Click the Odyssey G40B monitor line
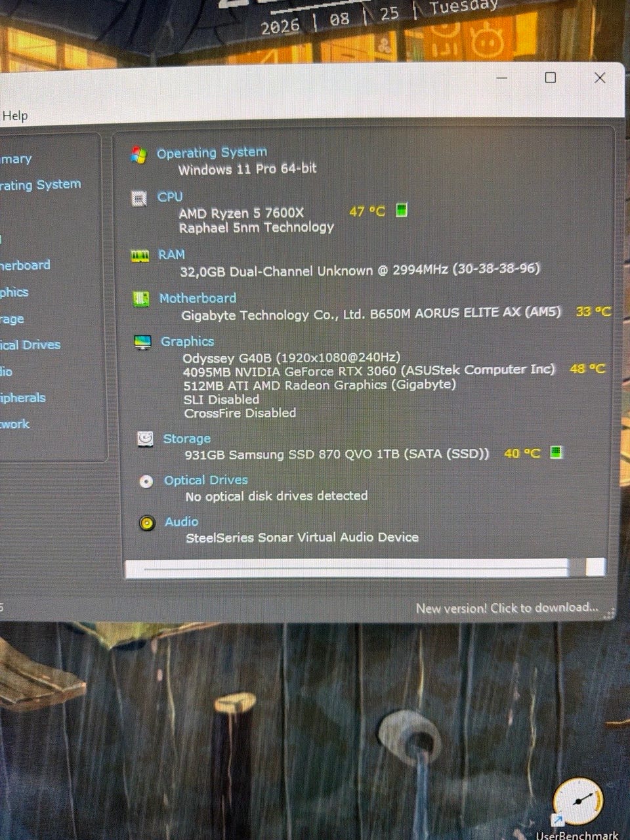Image resolution: width=630 pixels, height=840 pixels. (291, 357)
